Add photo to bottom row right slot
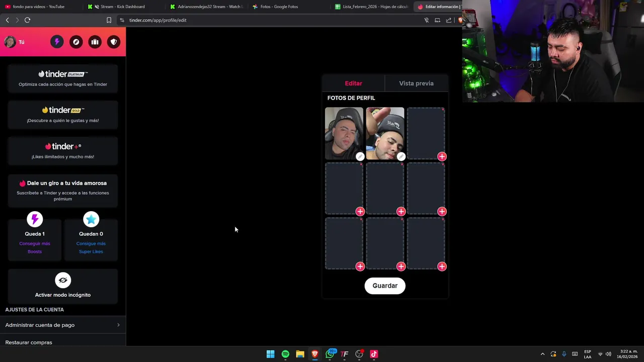This screenshot has height=362, width=644. point(442,266)
